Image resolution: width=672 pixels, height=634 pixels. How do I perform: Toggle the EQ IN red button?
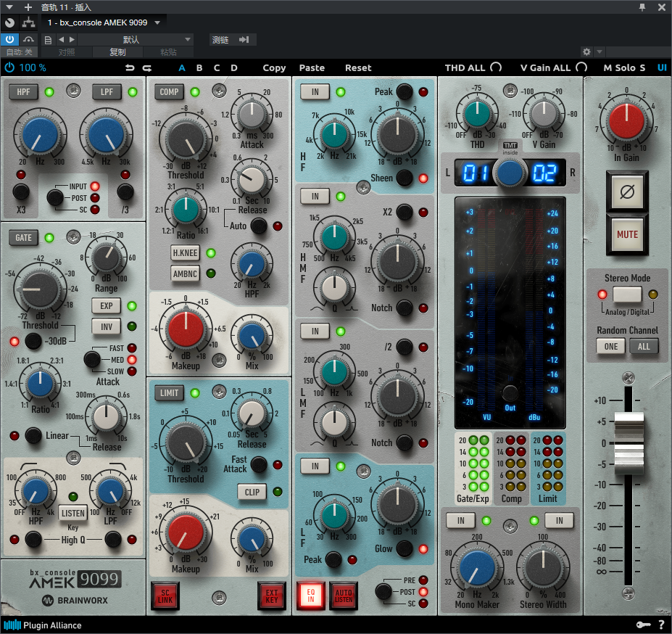click(311, 596)
